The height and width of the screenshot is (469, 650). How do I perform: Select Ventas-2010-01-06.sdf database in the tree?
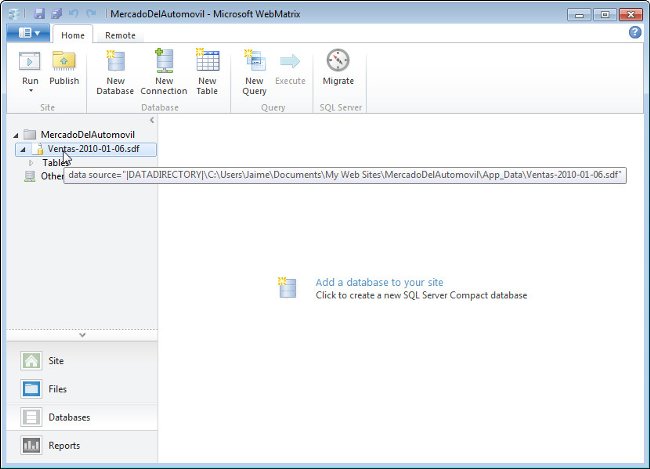tap(86, 149)
